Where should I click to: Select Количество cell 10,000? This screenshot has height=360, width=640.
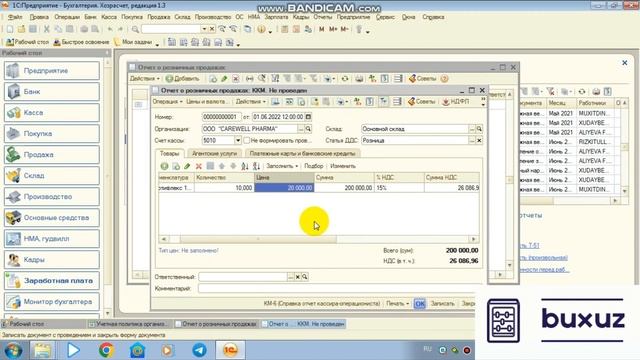coord(224,188)
